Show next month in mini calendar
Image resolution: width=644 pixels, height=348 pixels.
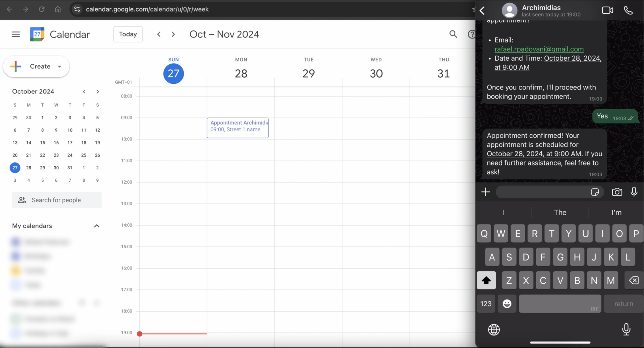[x=98, y=92]
